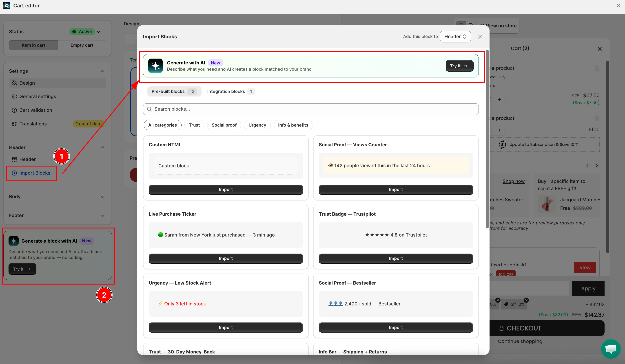
Task: Filter blocks by Info & benefits
Action: pos(293,125)
